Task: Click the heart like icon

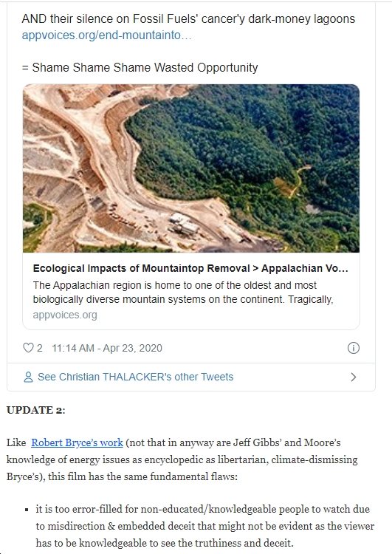Action: tap(28, 348)
